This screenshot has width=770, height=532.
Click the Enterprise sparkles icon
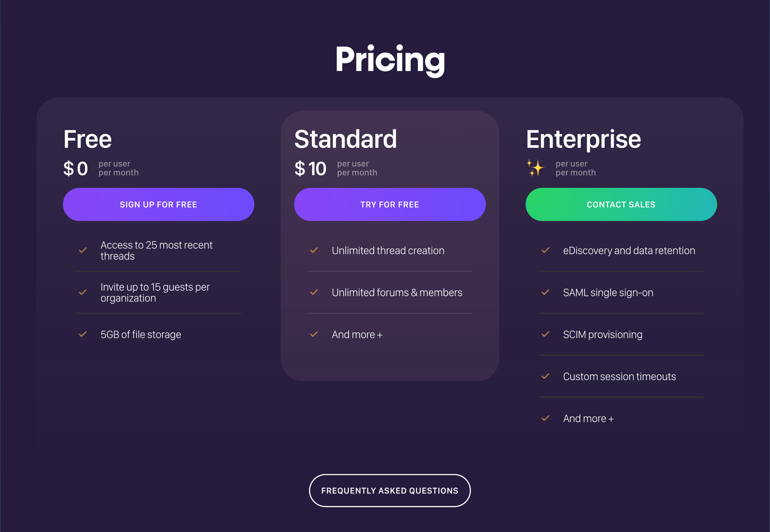[535, 168]
